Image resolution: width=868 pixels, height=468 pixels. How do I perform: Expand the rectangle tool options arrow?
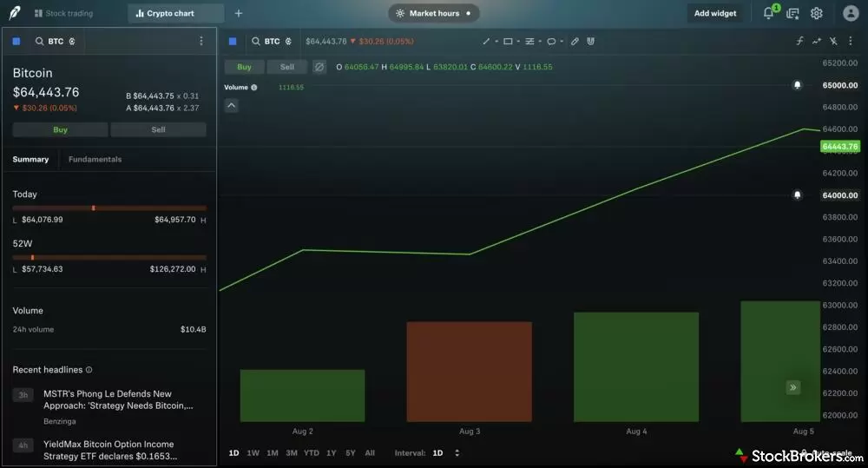[518, 42]
